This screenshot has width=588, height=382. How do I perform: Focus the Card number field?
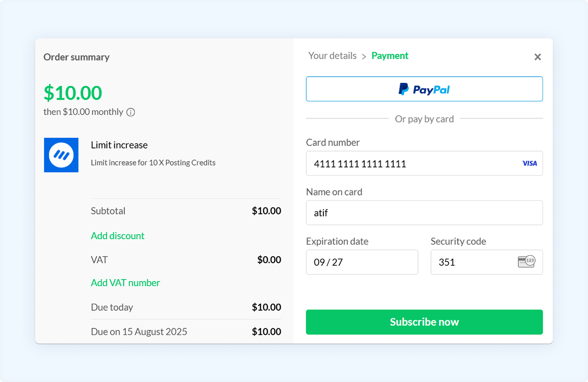tap(424, 163)
